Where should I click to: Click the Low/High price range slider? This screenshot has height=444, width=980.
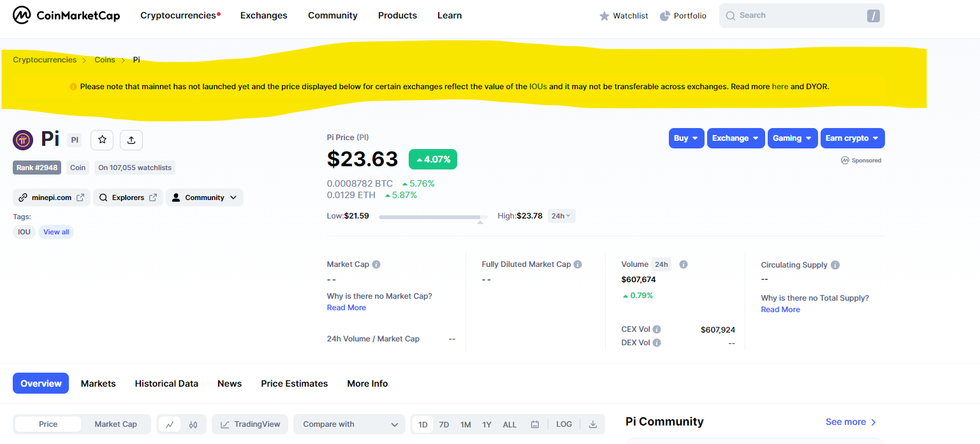coord(433,217)
